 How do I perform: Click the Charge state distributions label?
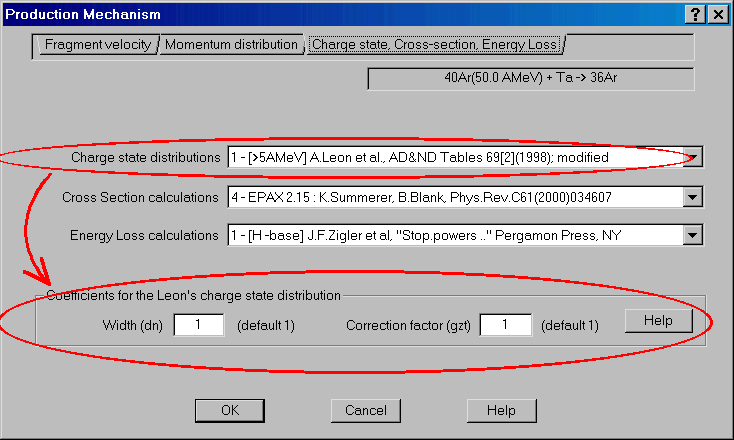pos(145,158)
